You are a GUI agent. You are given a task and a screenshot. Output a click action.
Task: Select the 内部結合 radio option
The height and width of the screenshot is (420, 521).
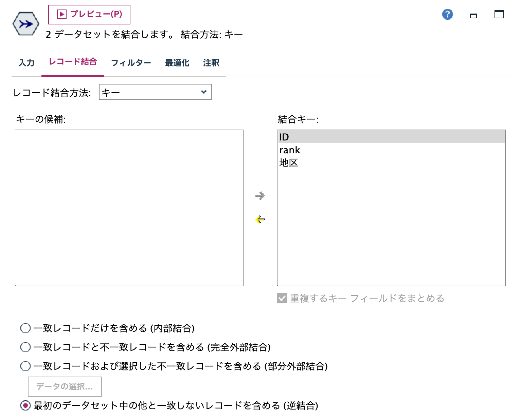click(x=25, y=328)
